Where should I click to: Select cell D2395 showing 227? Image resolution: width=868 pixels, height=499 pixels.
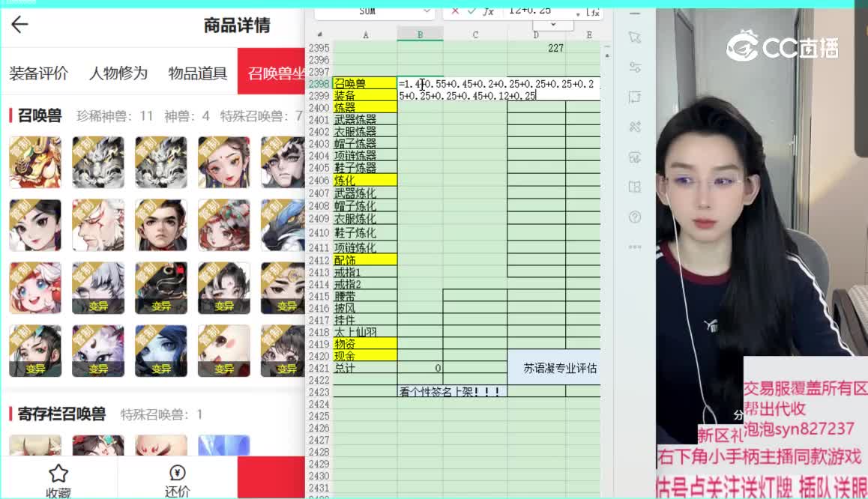[536, 48]
